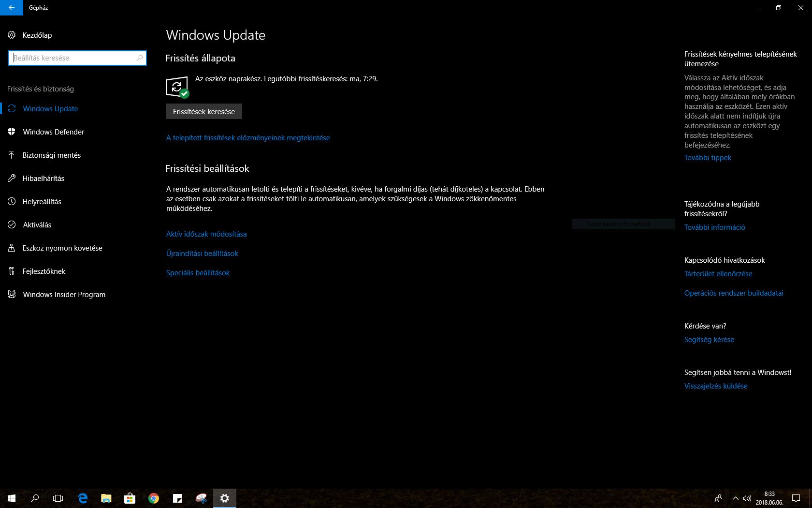Click the Windows Defender shield icon
This screenshot has width=812, height=508.
pyautogui.click(x=12, y=132)
